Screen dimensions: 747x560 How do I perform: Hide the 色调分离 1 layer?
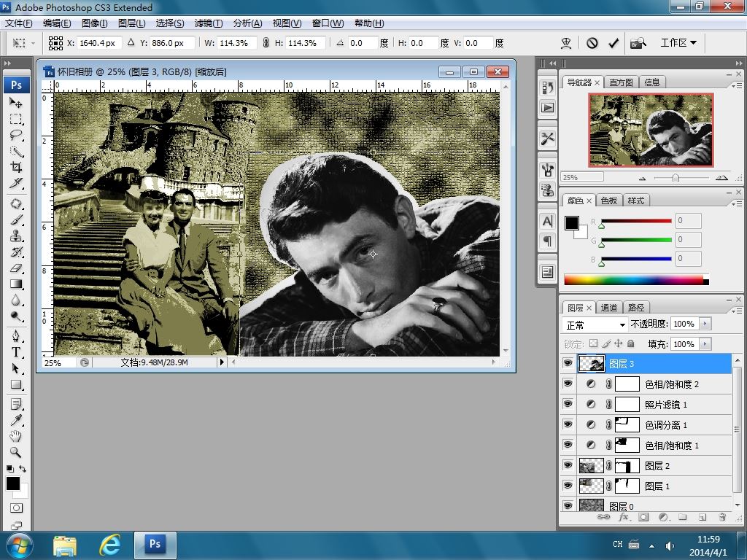568,425
